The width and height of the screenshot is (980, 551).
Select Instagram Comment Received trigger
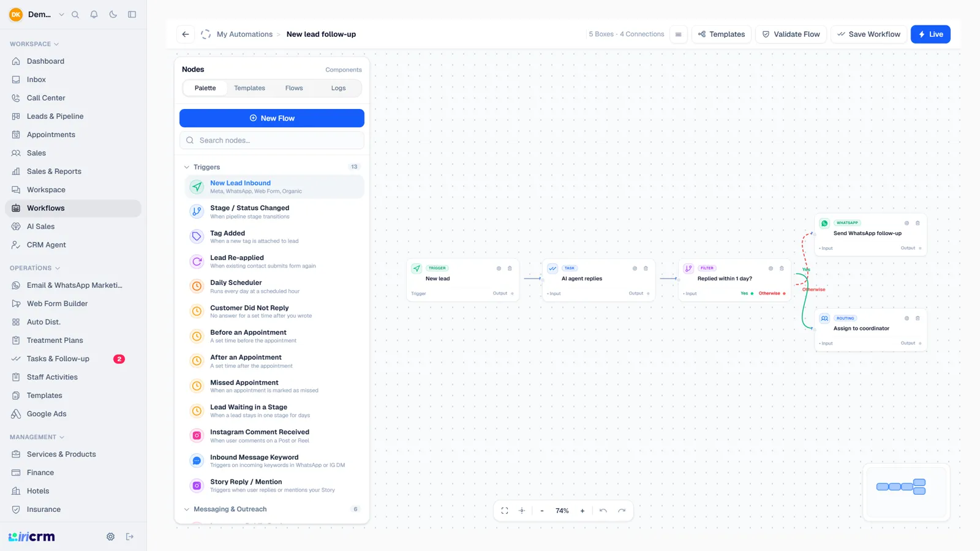[274, 436]
